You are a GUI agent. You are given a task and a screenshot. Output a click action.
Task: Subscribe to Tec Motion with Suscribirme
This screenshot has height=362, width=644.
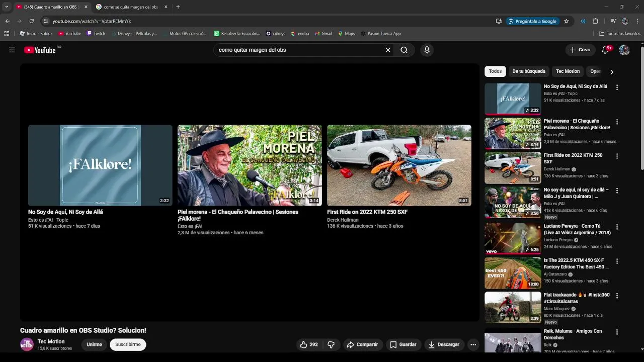pyautogui.click(x=128, y=344)
